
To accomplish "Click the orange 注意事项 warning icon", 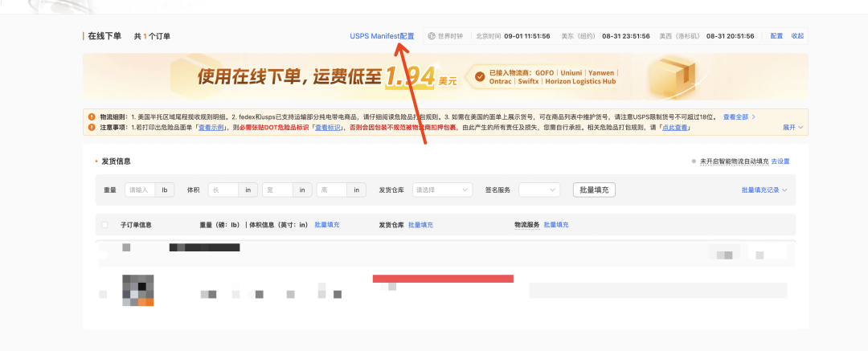I will pos(92,128).
